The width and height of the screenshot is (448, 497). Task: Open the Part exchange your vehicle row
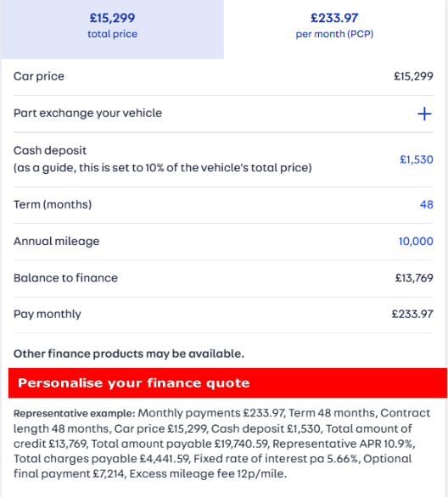(223, 114)
